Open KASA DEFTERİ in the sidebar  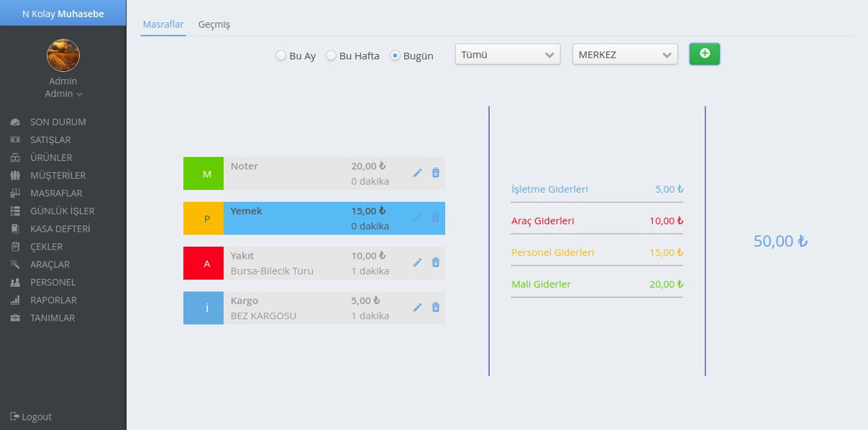coord(60,229)
